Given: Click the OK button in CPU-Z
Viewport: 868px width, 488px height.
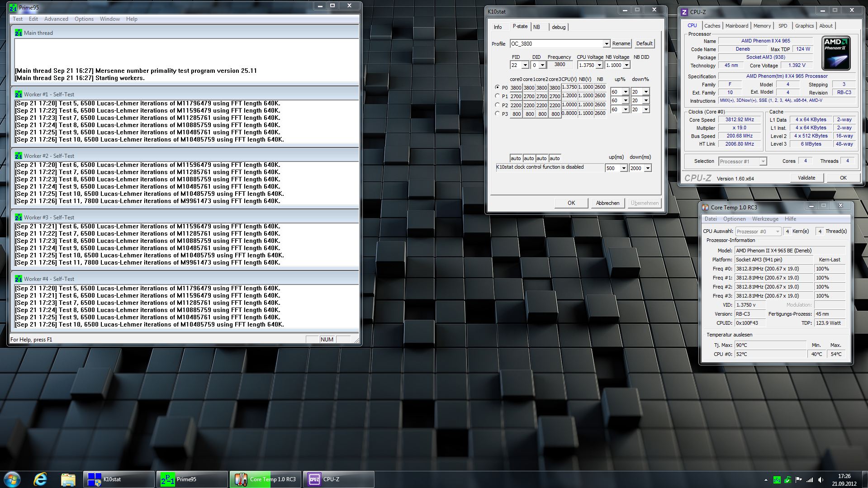Looking at the screenshot, I should coord(843,178).
